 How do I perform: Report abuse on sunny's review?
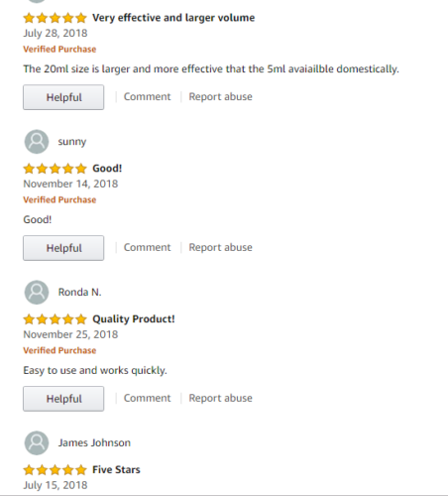coord(220,247)
